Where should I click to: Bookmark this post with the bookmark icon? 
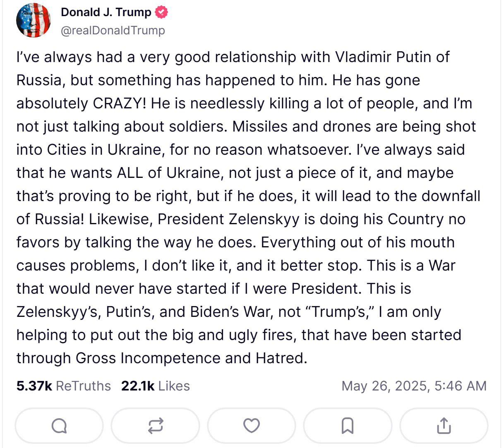point(348,425)
